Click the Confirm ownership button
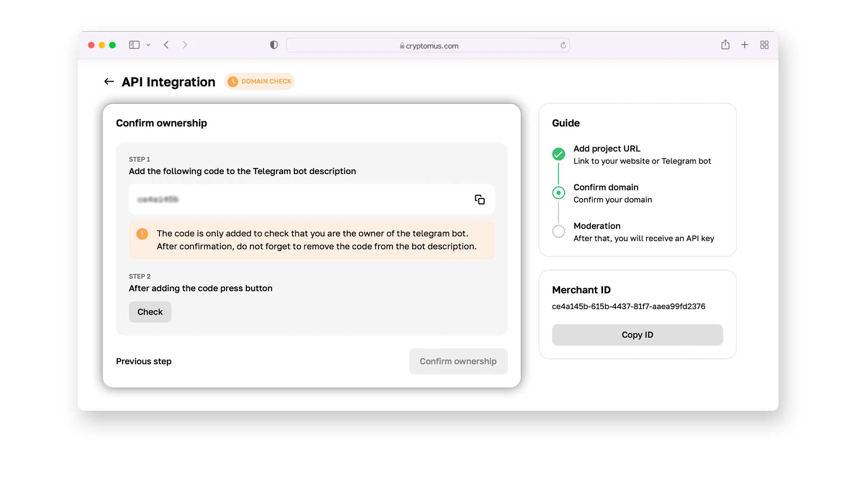868x488 pixels. click(458, 361)
